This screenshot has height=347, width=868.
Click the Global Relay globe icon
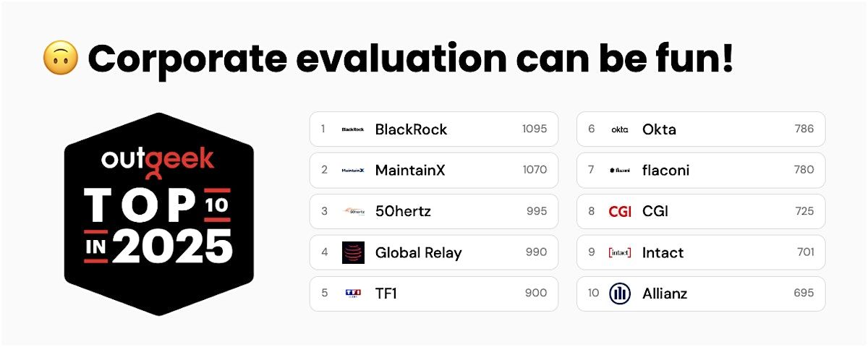[x=353, y=252]
